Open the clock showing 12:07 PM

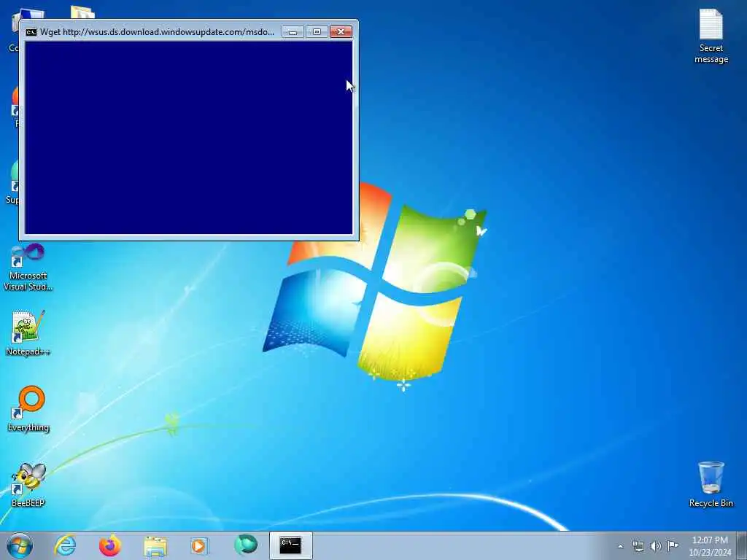710,546
